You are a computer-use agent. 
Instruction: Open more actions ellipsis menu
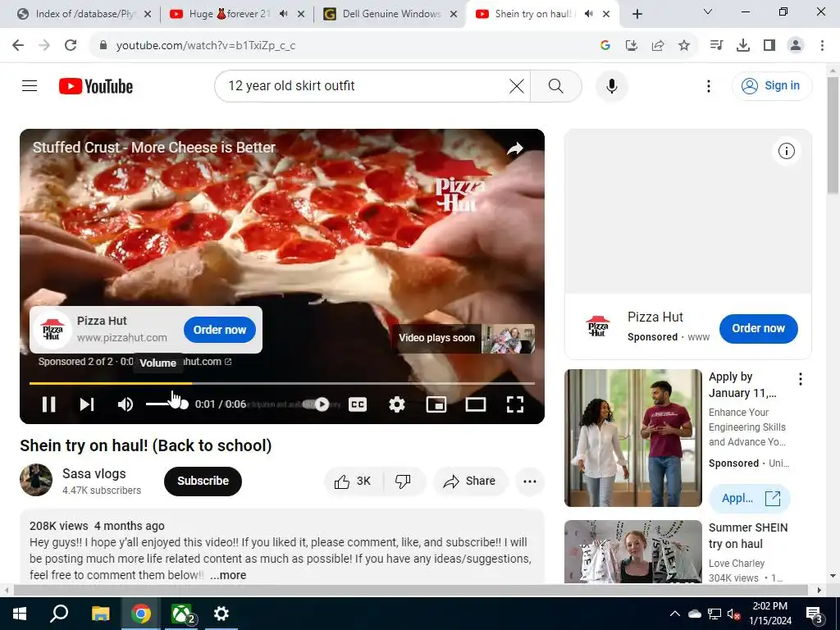pos(530,481)
